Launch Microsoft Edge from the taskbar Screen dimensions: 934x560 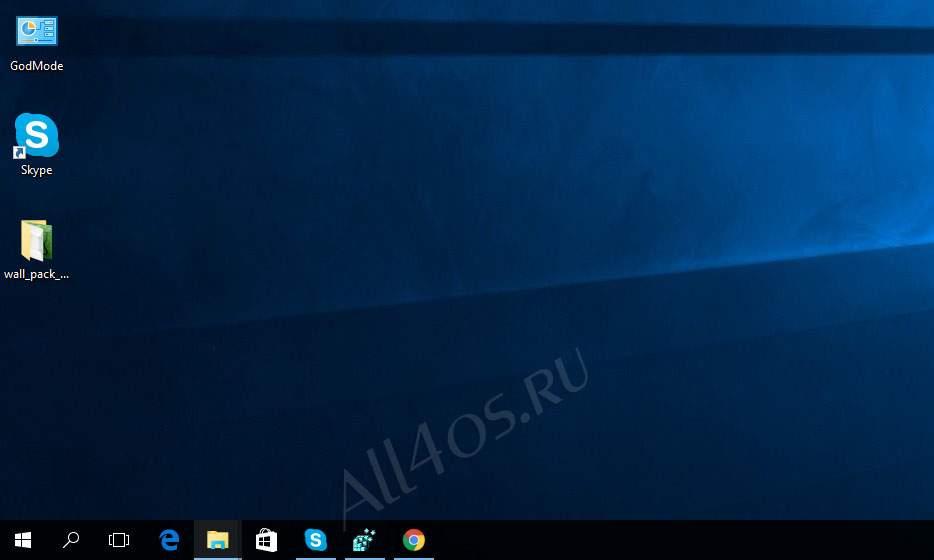(x=169, y=540)
